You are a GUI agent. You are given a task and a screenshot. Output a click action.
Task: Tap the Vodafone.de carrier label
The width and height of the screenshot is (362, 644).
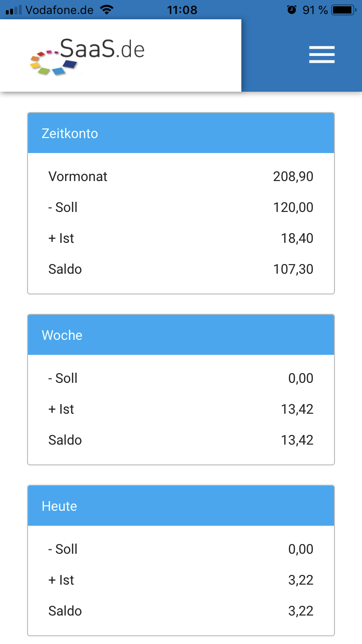tap(59, 10)
